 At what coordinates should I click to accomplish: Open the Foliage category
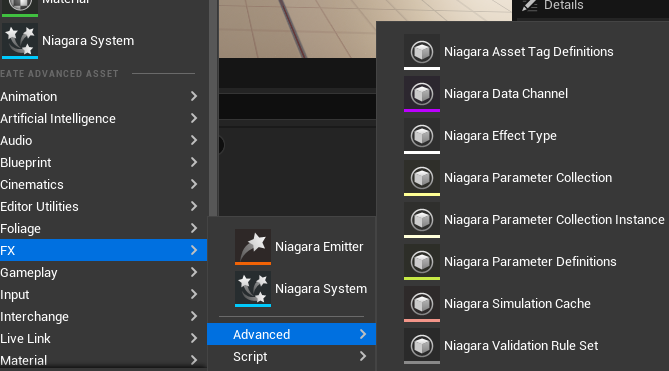(103, 229)
